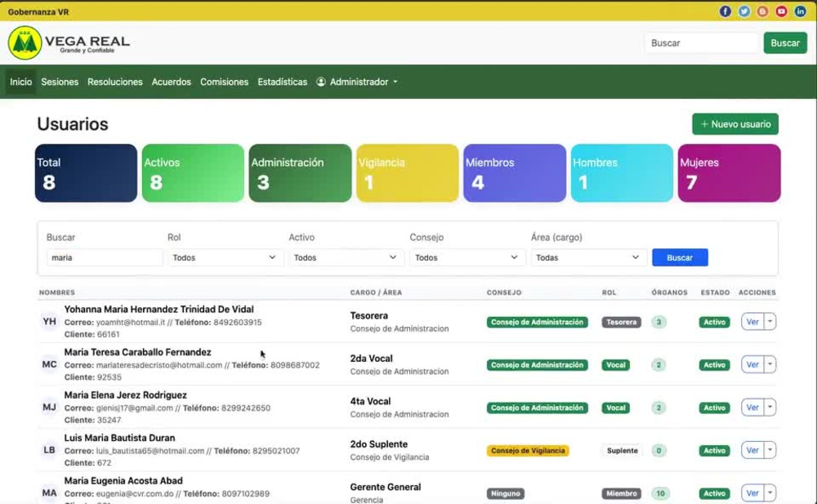
Task: Go to the Inicio menu item
Action: 21,82
